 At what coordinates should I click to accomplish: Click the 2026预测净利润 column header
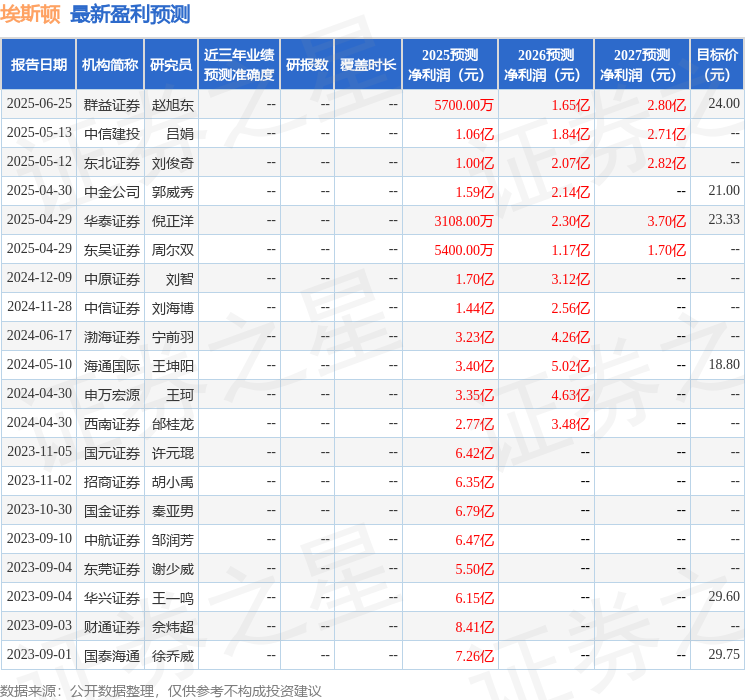546,65
